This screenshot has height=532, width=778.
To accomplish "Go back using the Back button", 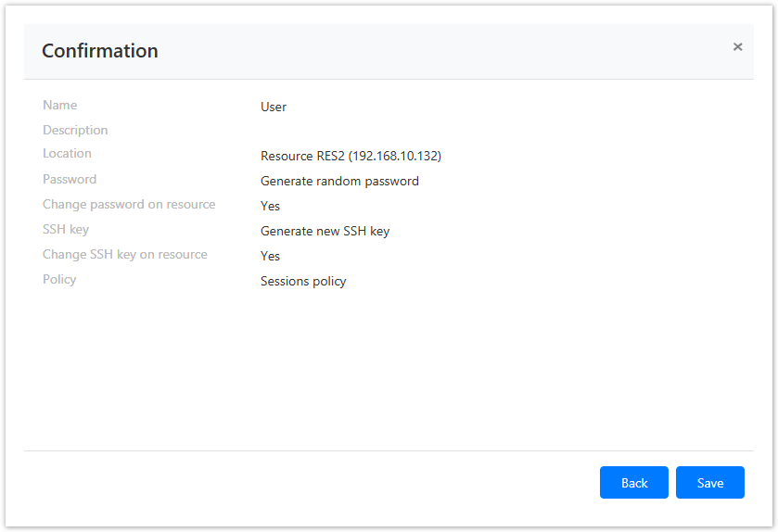I will click(x=633, y=482).
